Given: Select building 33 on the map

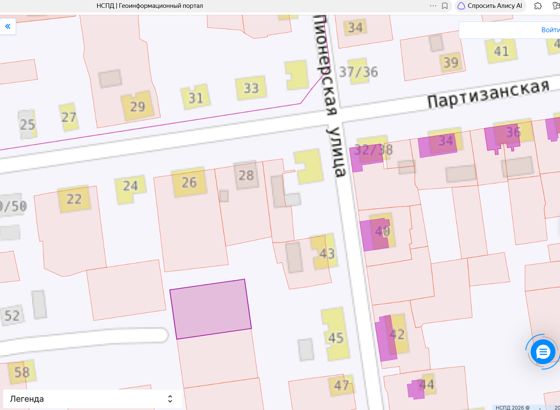Looking at the screenshot, I should [x=251, y=88].
